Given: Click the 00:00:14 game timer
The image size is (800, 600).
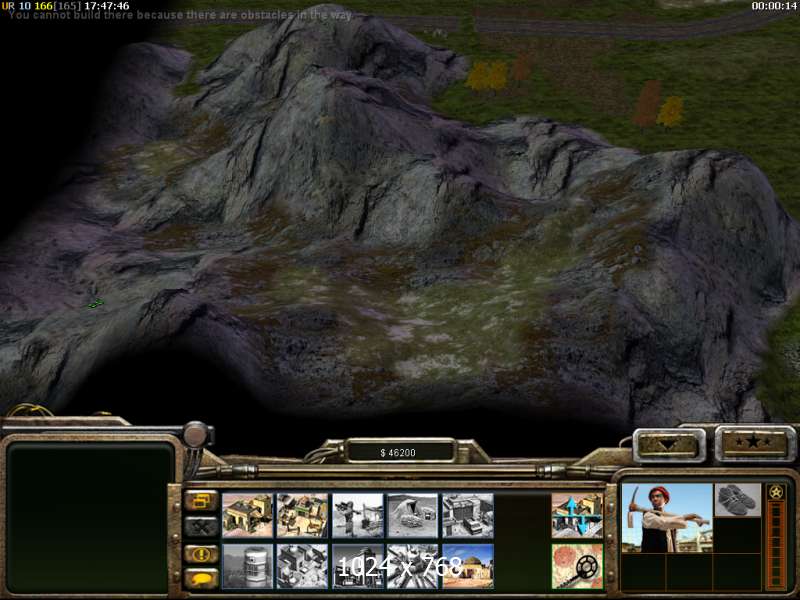Looking at the screenshot, I should pyautogui.click(x=774, y=6).
